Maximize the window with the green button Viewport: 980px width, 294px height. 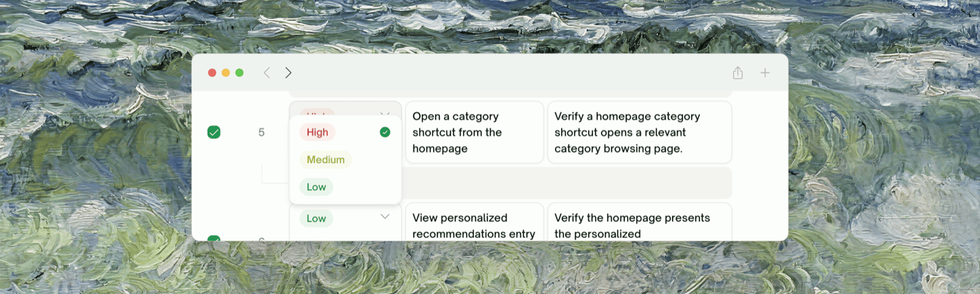[239, 73]
